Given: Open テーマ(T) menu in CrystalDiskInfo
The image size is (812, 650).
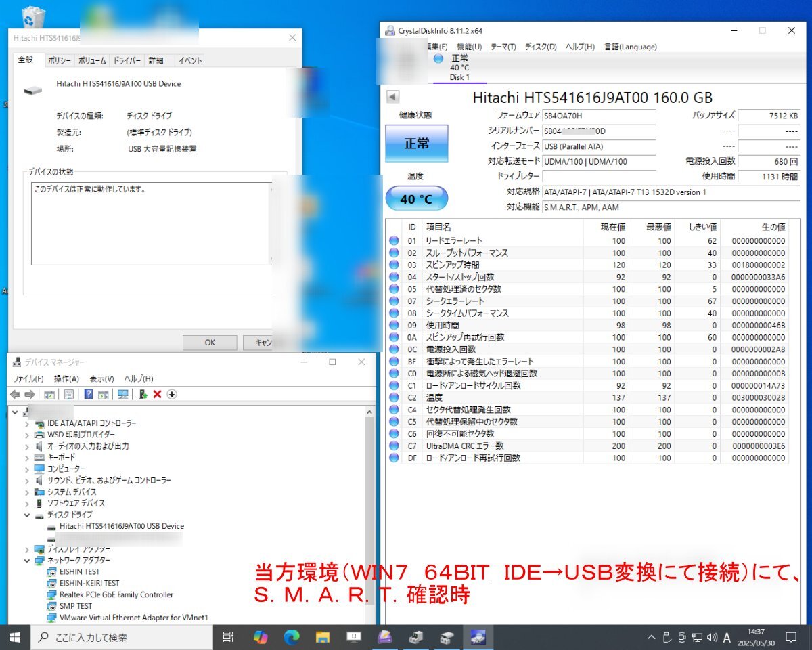Looking at the screenshot, I should [x=503, y=47].
